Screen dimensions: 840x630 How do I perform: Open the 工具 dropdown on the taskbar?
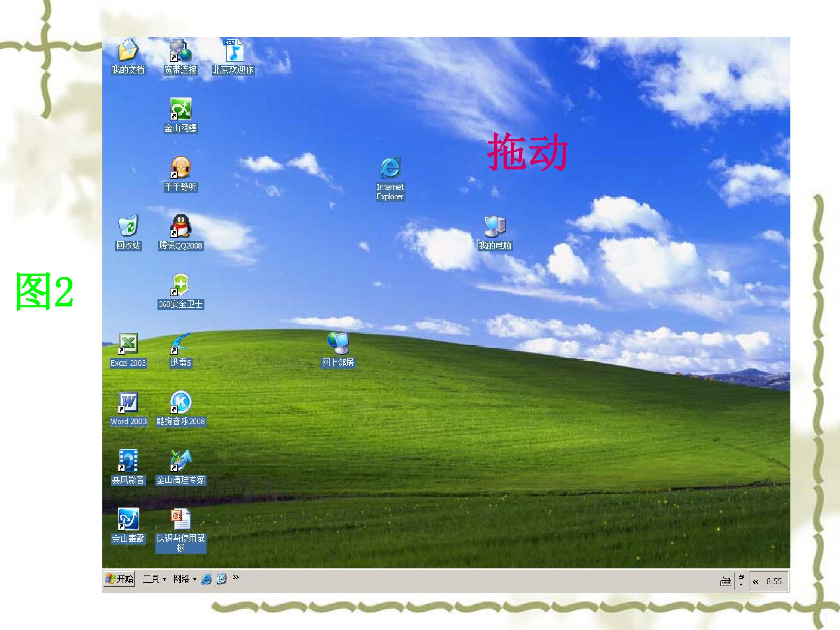point(154,579)
